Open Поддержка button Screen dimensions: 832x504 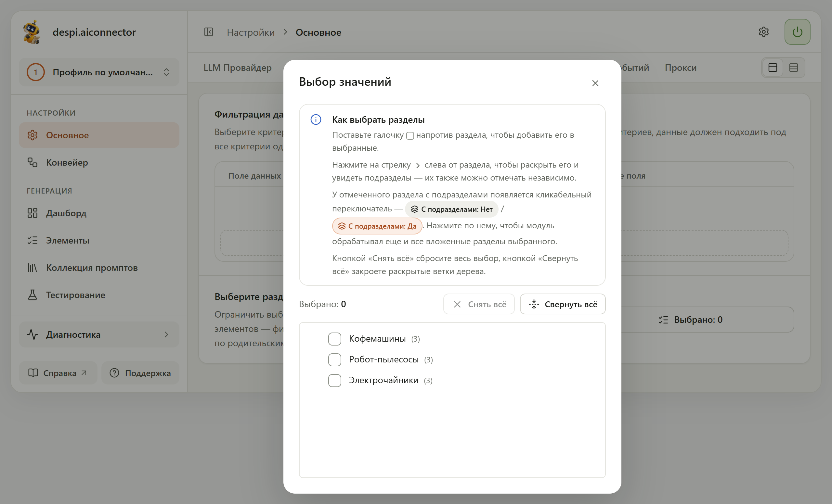(140, 373)
